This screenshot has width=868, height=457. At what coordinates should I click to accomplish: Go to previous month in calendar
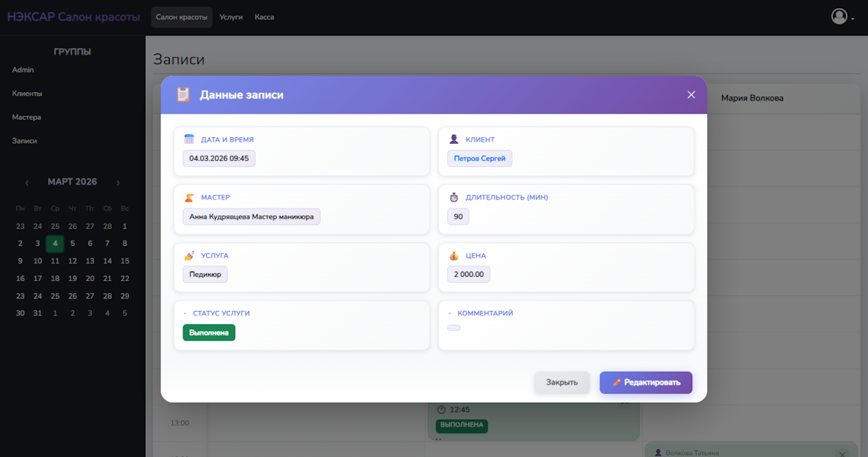27,183
